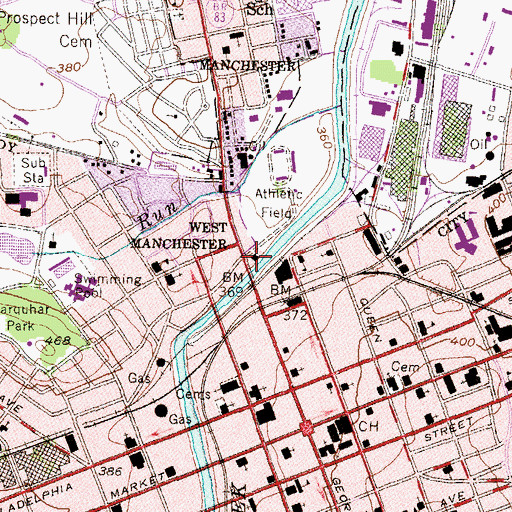The width and height of the screenshot is (512, 512).
Task: Click the large black gas tank circle
Action: point(161,411)
